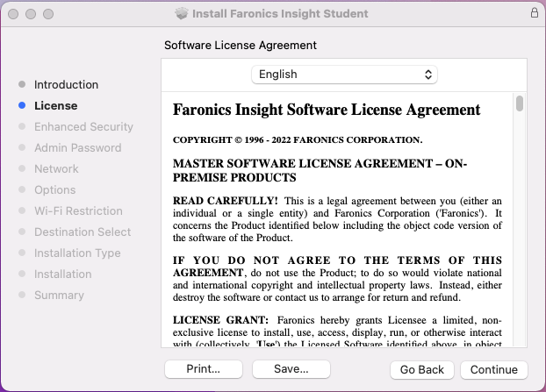Click the Print... button

(x=203, y=369)
